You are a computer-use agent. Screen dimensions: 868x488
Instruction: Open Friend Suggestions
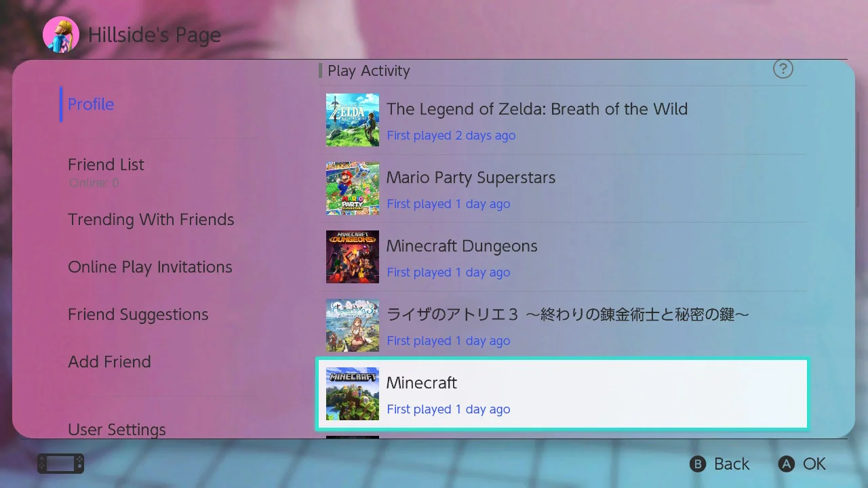(138, 314)
